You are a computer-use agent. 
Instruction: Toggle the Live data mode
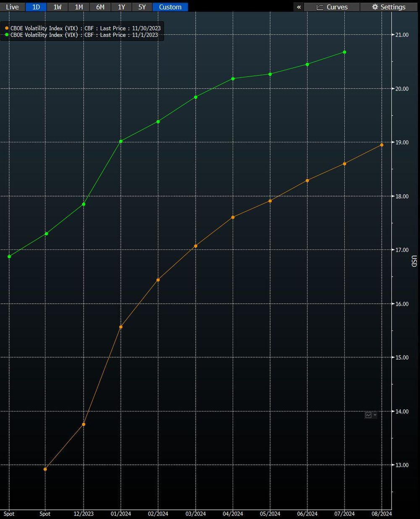click(12, 7)
